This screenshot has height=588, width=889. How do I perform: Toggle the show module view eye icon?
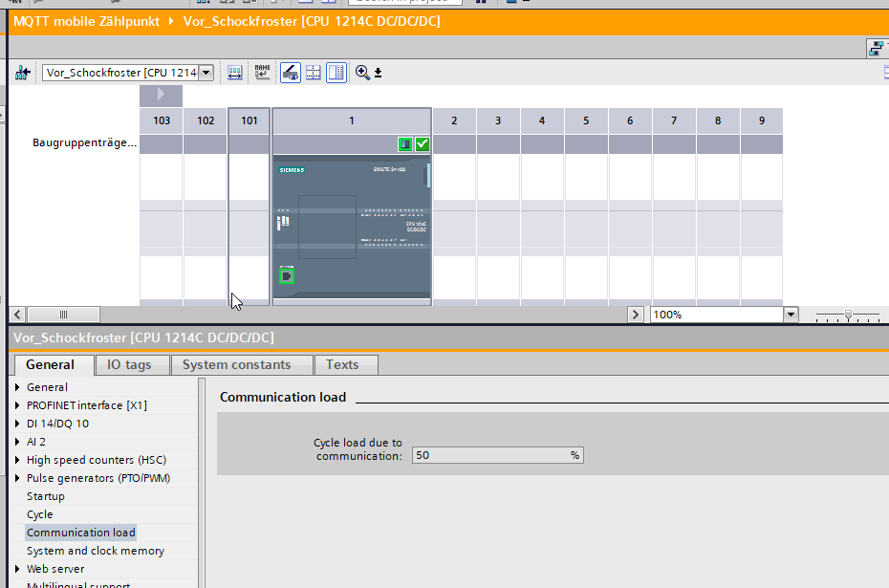(x=291, y=73)
